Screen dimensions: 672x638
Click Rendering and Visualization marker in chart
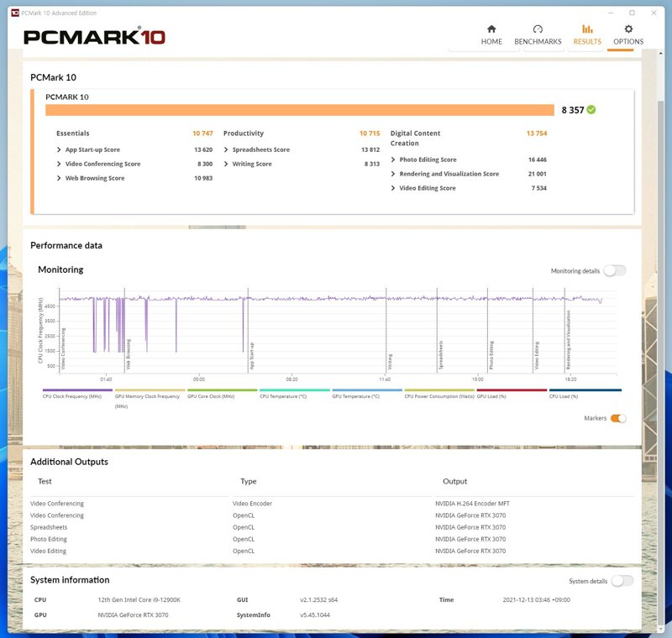pyautogui.click(x=569, y=340)
